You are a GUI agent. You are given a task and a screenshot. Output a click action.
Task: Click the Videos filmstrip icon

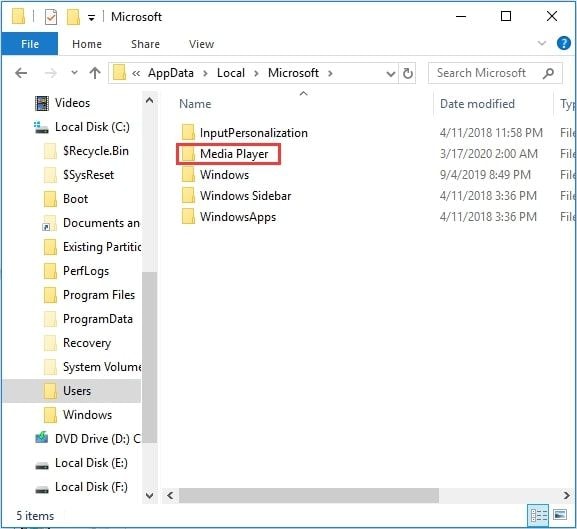coord(42,103)
